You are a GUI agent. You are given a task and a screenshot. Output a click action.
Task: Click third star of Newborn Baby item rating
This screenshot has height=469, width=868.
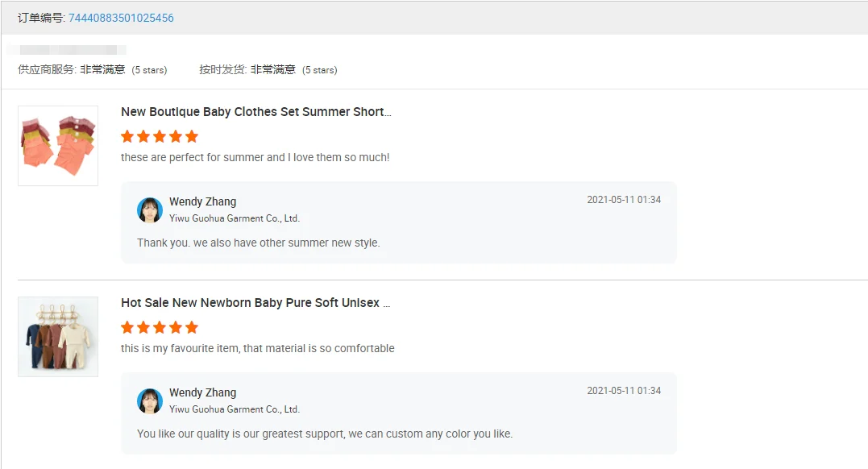tap(160, 327)
